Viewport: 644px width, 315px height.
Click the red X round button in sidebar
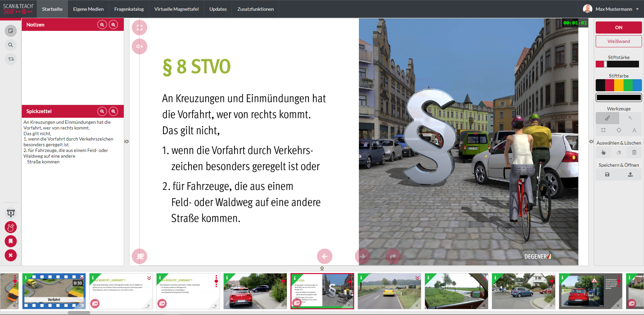11,255
